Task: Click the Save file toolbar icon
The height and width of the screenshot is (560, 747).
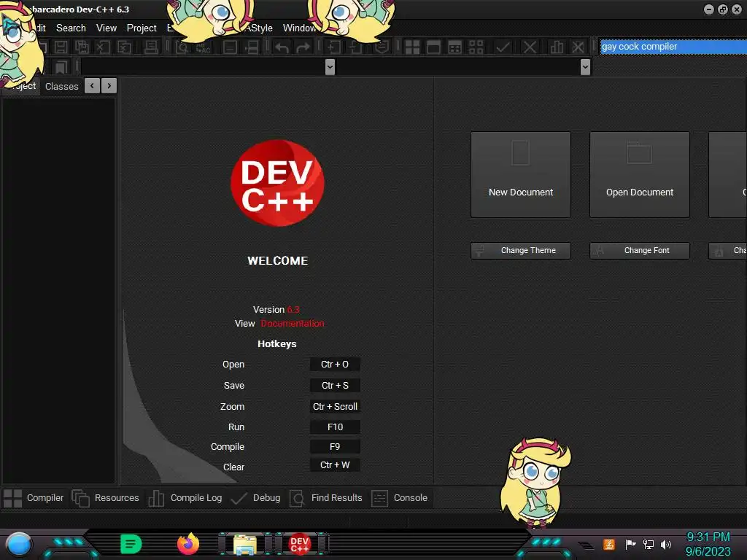Action: [x=61, y=47]
